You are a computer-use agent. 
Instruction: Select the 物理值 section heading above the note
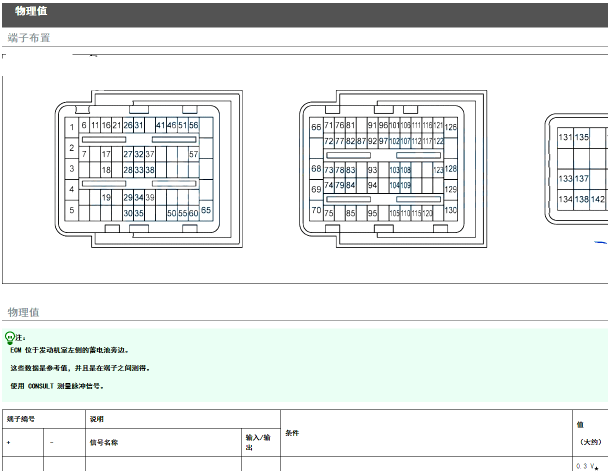point(23,312)
